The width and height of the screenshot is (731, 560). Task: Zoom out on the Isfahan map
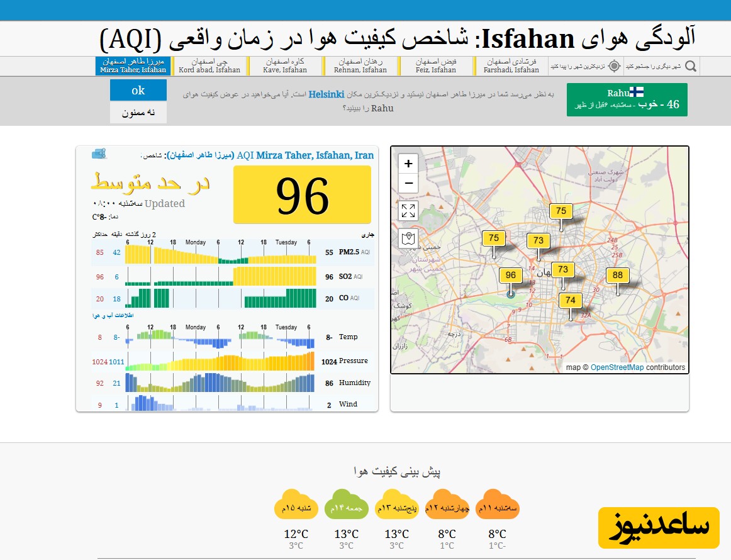pos(408,183)
